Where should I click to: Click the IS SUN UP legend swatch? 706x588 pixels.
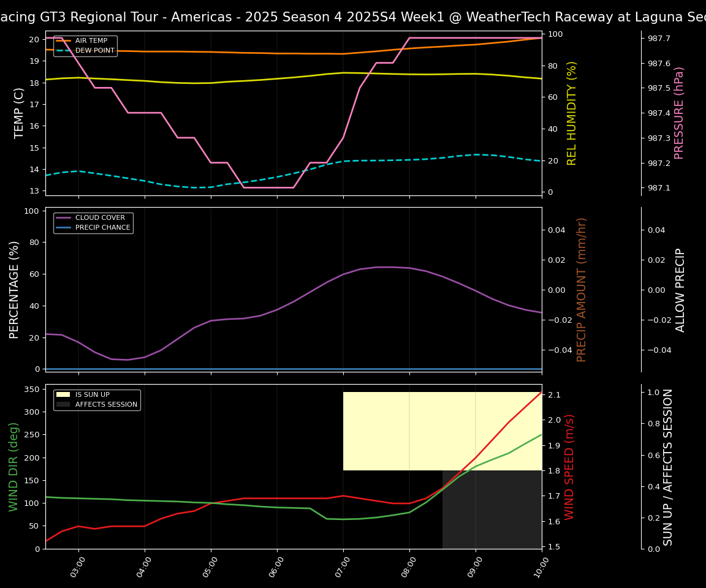pyautogui.click(x=63, y=395)
